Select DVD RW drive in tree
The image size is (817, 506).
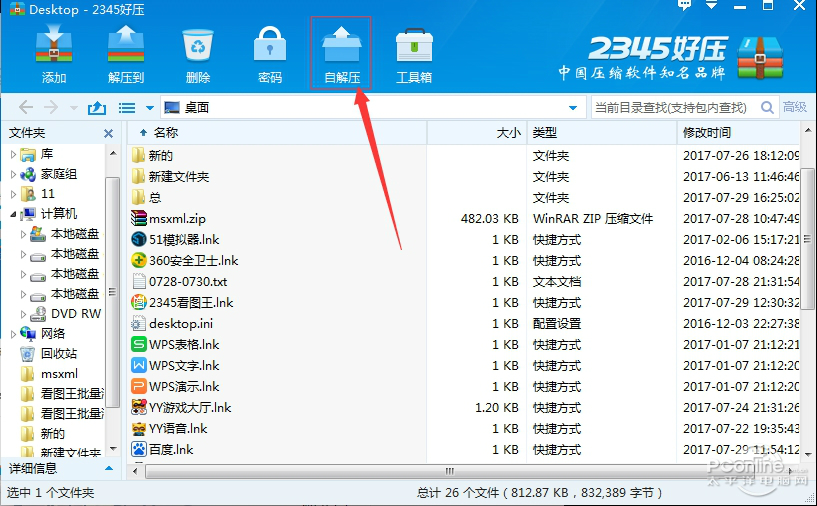(76, 314)
